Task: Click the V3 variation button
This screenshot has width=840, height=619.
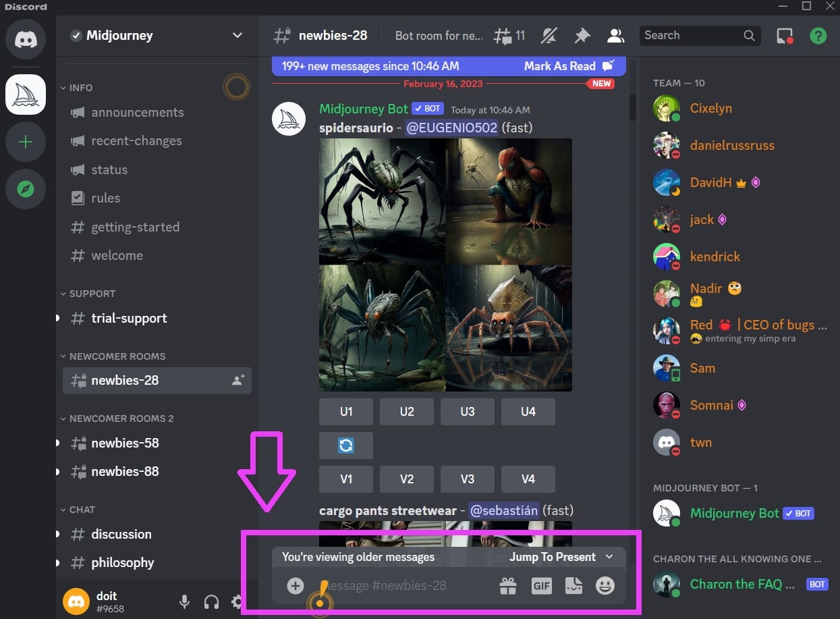Action: pos(468,479)
